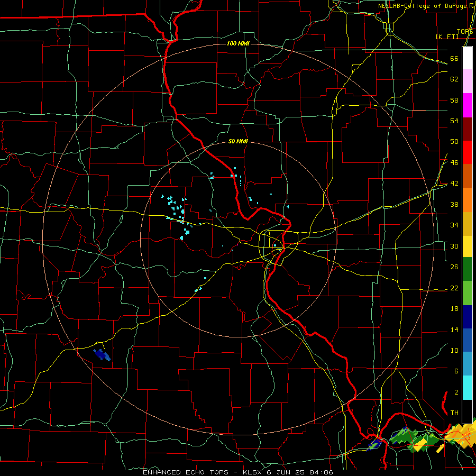This screenshot has height=476, width=476.
Task: Select the cyan legend swatch
Action: tap(467, 388)
